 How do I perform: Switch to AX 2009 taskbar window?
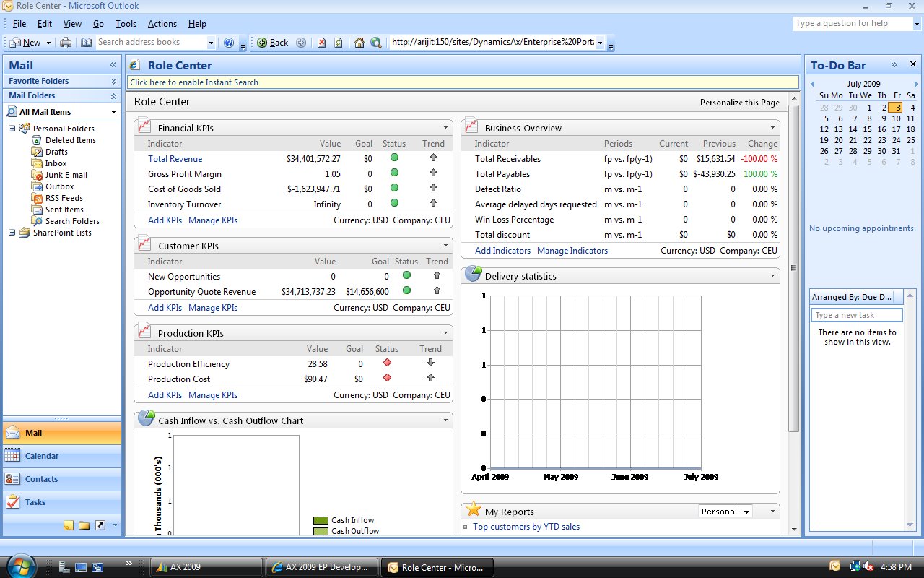[x=206, y=567]
